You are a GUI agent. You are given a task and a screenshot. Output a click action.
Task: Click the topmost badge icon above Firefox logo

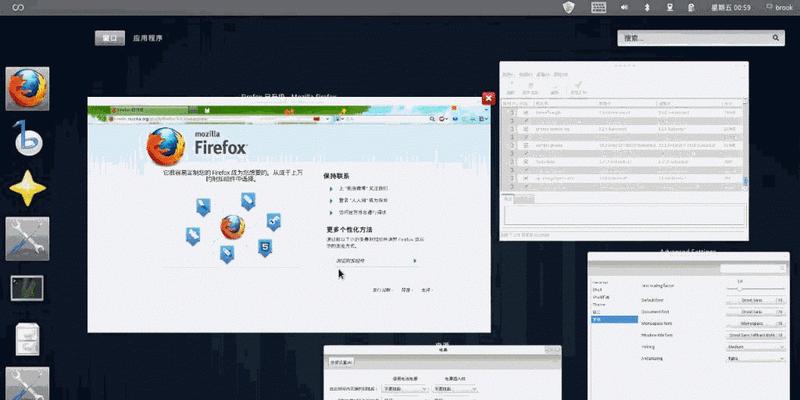248,202
